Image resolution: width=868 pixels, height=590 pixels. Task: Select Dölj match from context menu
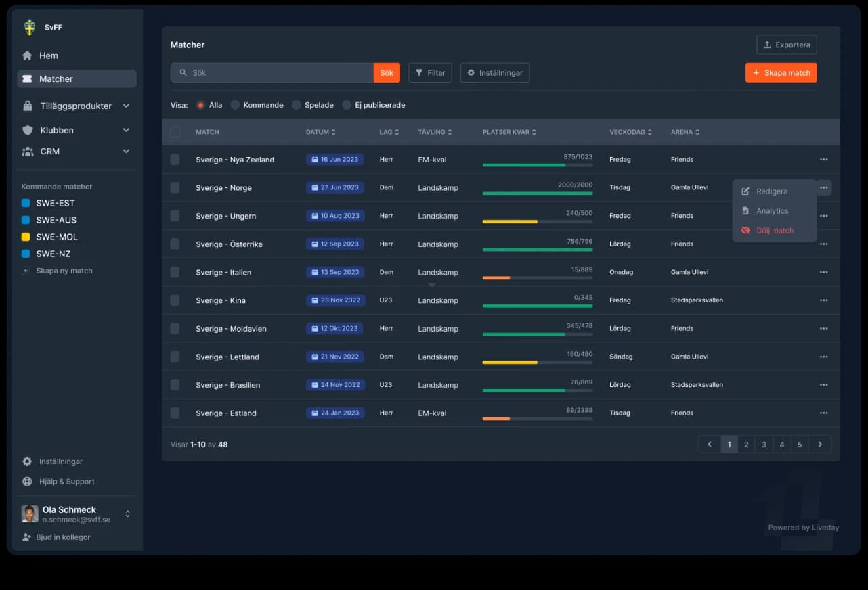(x=774, y=231)
